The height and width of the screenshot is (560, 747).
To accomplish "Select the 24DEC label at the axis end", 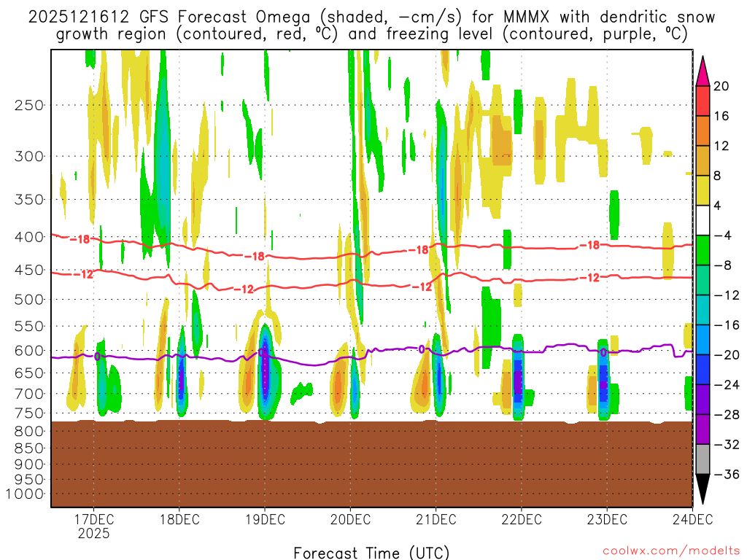I will (692, 519).
